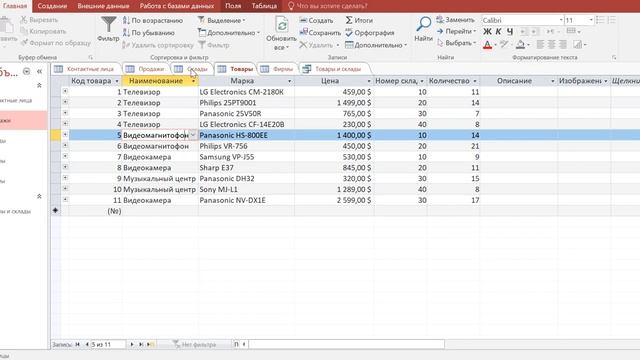Open the Calibri font name box
The image size is (640, 360).
pos(522,20)
